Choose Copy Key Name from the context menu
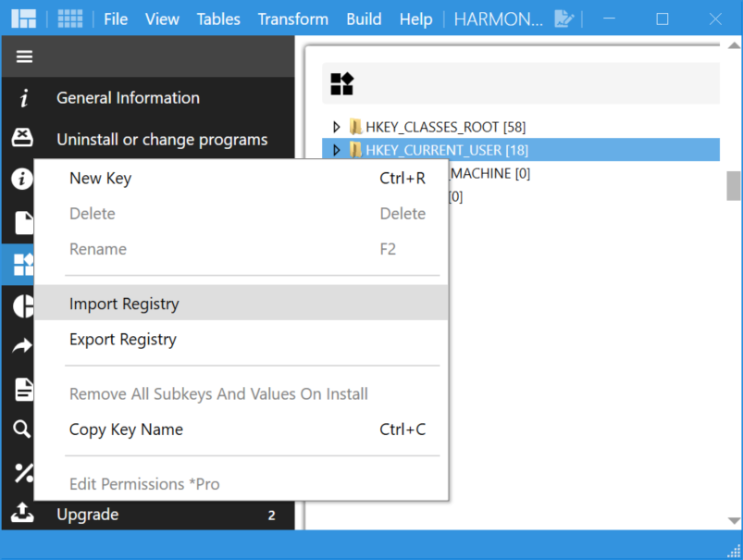This screenshot has width=743, height=560. (x=241, y=429)
